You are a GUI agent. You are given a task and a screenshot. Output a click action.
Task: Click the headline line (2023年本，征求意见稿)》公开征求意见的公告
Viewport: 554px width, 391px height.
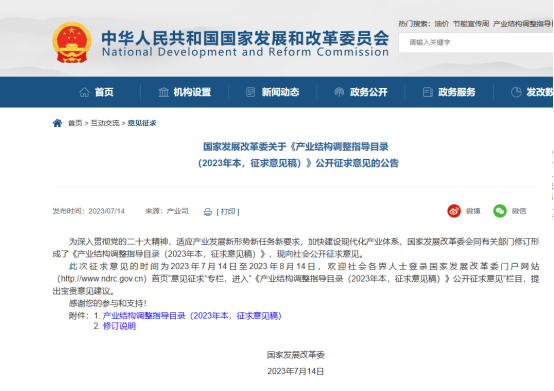(x=298, y=163)
